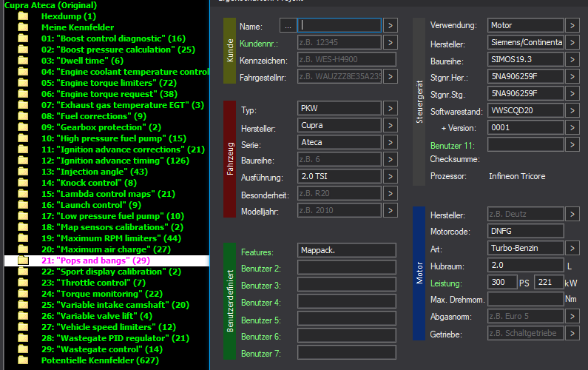The height and width of the screenshot is (370, 588).
Task: Click the Max. Drehmom. Nm input field
Action: click(526, 300)
